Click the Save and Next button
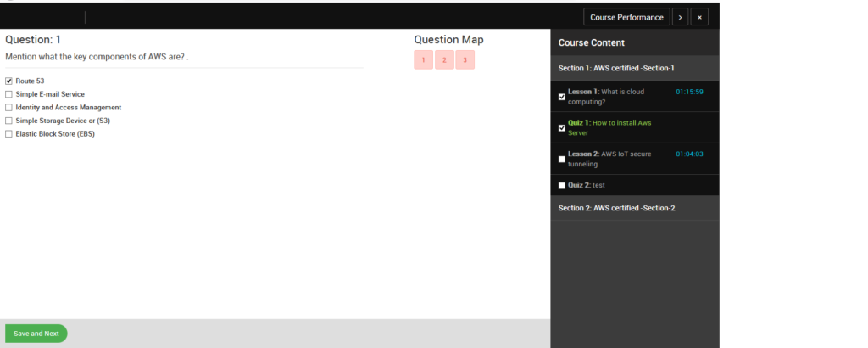The image size is (868, 348). 36,334
